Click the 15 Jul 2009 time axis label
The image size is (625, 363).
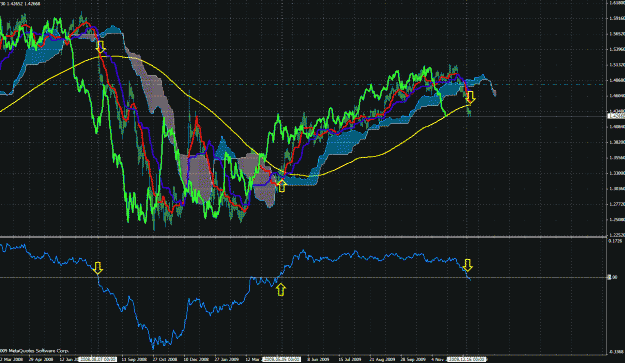[x=350, y=359]
